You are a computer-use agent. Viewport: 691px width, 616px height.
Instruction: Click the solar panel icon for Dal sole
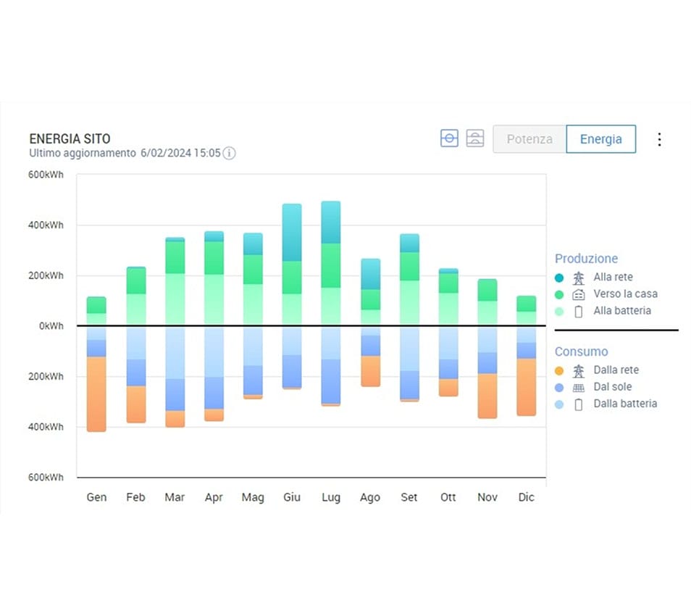pyautogui.click(x=578, y=387)
